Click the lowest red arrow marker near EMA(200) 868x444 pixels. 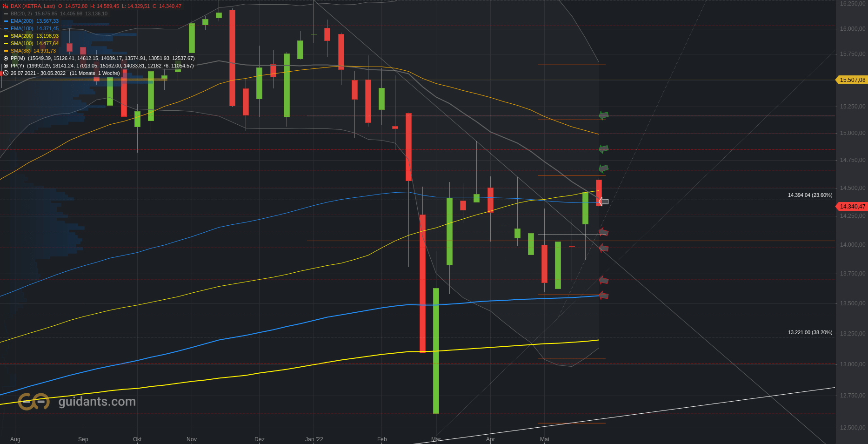coord(603,295)
